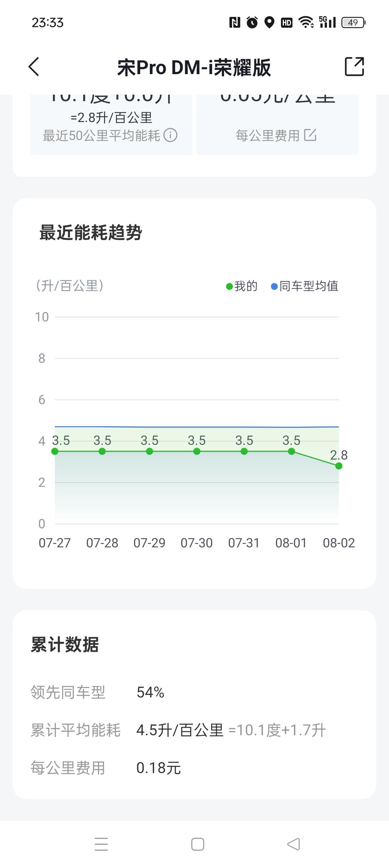Tap the 每公里费用 0.18元 value
Image resolution: width=389 pixels, height=868 pixels.
click(158, 768)
